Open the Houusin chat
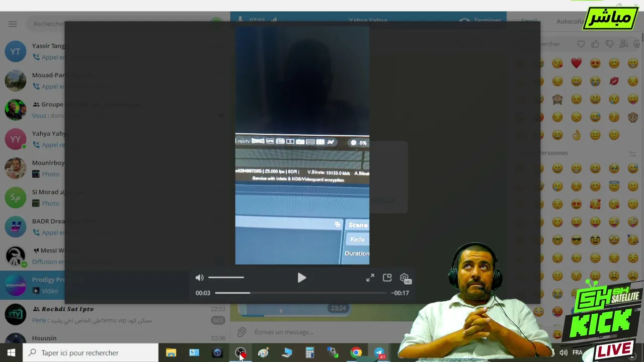 click(x=115, y=337)
